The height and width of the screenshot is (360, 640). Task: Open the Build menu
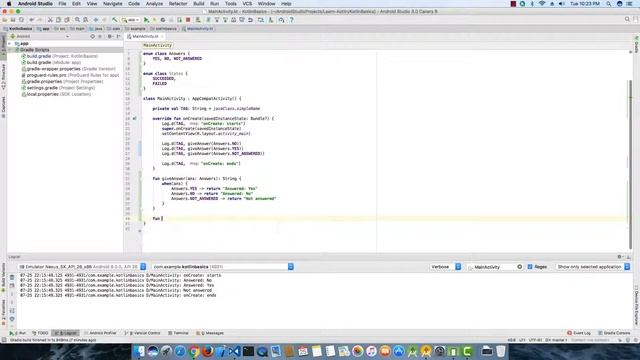199,4
